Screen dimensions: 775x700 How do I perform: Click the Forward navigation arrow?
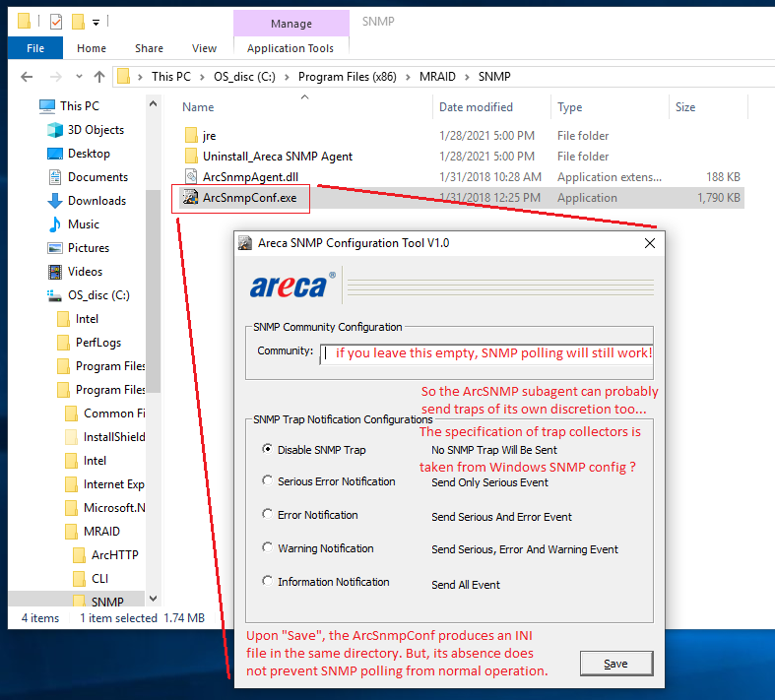click(56, 77)
